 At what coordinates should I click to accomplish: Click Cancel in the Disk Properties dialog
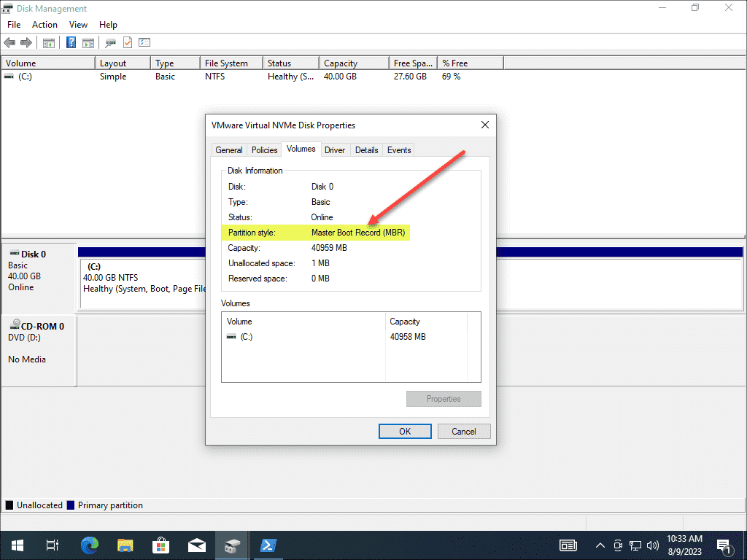click(x=463, y=432)
